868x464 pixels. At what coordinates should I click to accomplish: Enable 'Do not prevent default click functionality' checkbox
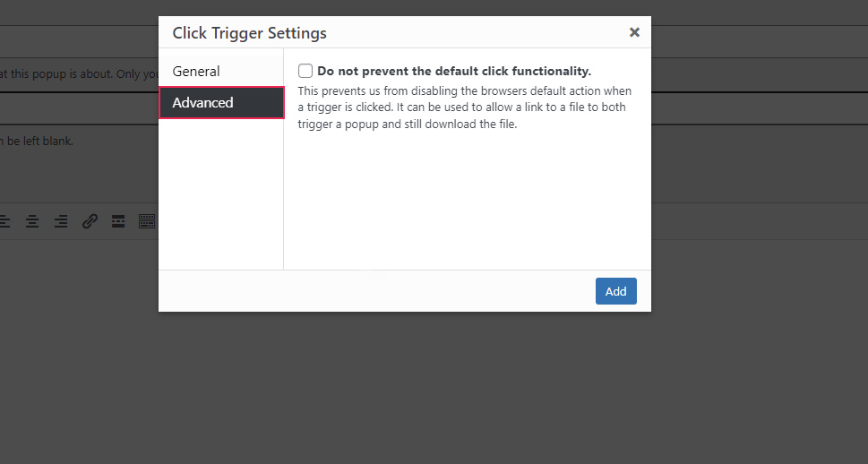[305, 71]
